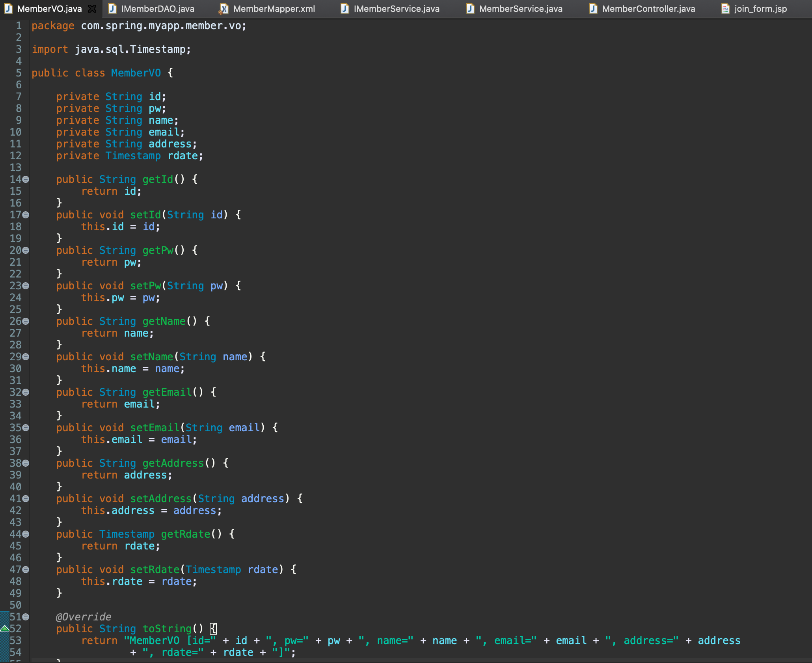The width and height of the screenshot is (812, 663).
Task: Switch to the MemberMapper.xml tab
Action: pyautogui.click(x=274, y=9)
